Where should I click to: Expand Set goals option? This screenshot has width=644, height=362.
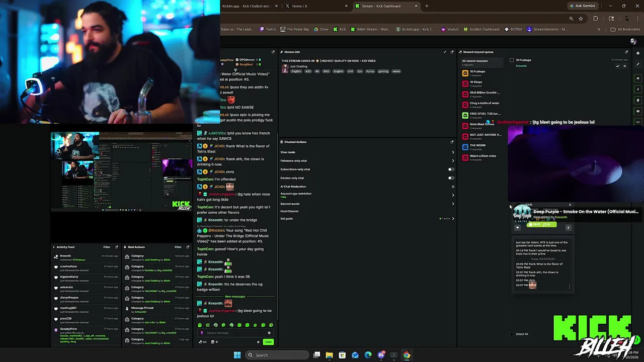tap(453, 219)
